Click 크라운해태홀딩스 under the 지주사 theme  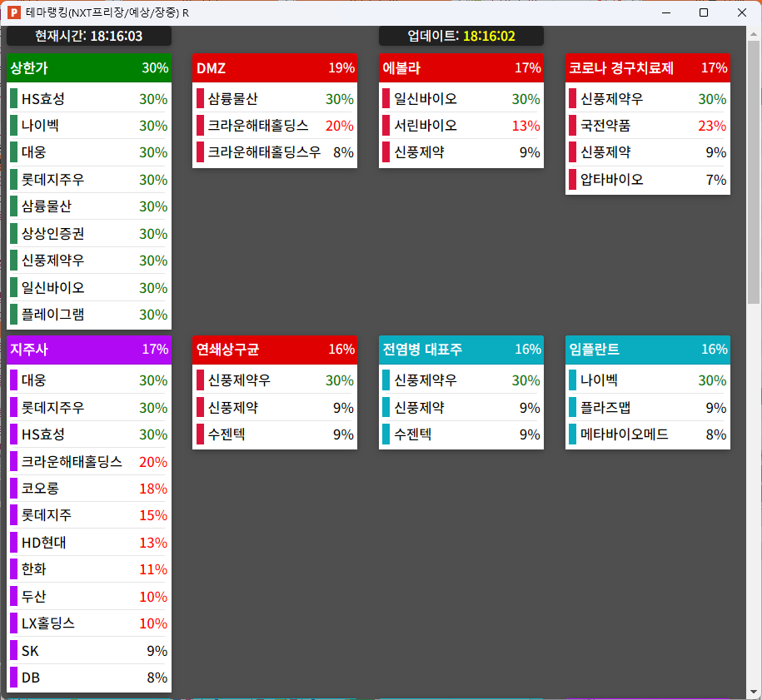coord(89,461)
